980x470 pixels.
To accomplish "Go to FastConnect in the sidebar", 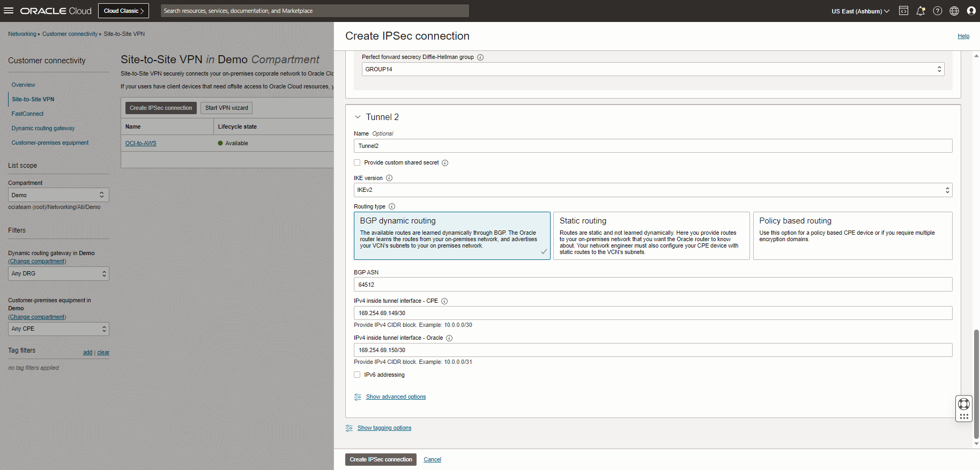I will pos(28,114).
